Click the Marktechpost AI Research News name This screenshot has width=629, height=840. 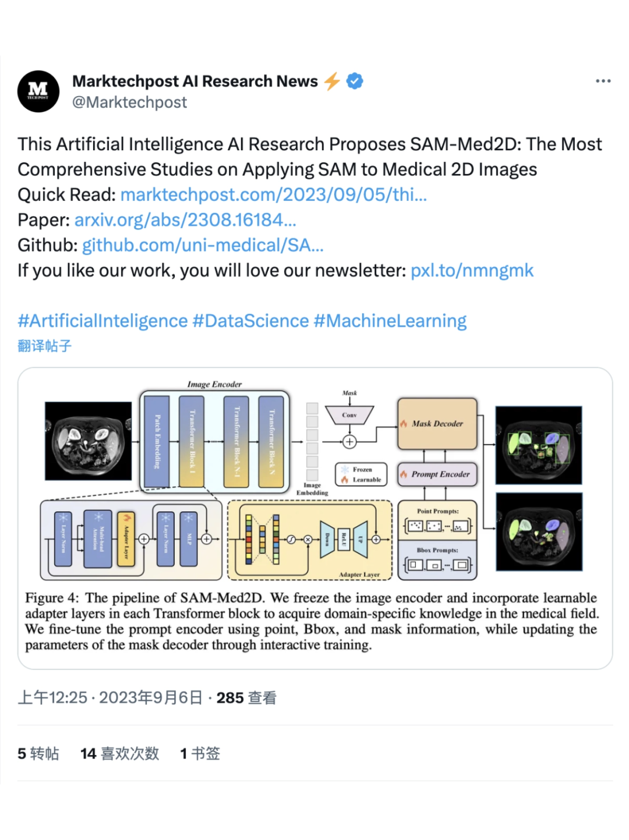pyautogui.click(x=195, y=81)
